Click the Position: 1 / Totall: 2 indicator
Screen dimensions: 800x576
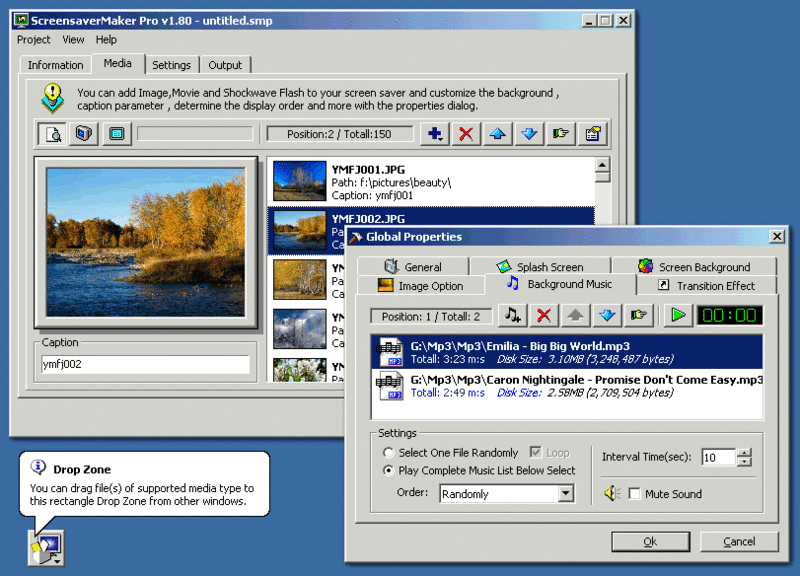pyautogui.click(x=431, y=316)
